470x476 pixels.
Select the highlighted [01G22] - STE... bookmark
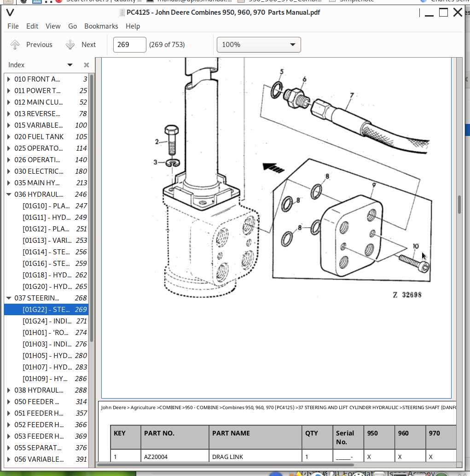[x=46, y=310]
